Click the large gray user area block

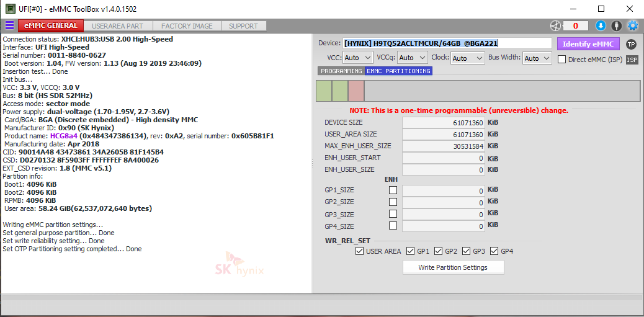click(x=502, y=91)
